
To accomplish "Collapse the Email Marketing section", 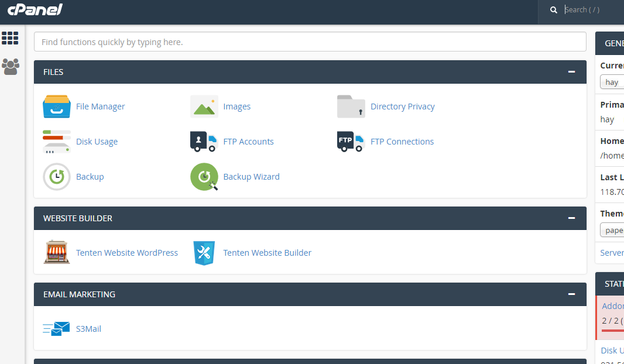I will [572, 294].
